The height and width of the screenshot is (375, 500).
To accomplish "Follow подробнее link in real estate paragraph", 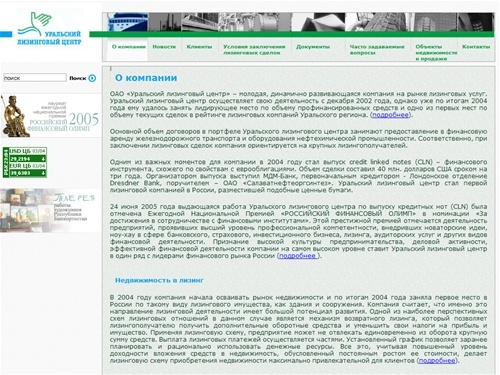I will click(x=437, y=361).
